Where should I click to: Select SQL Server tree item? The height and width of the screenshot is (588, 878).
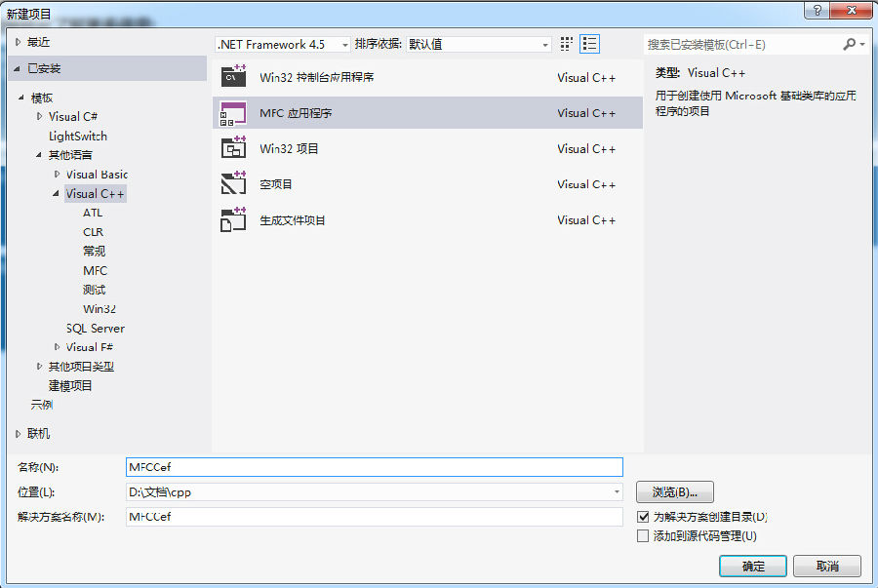pos(96,329)
